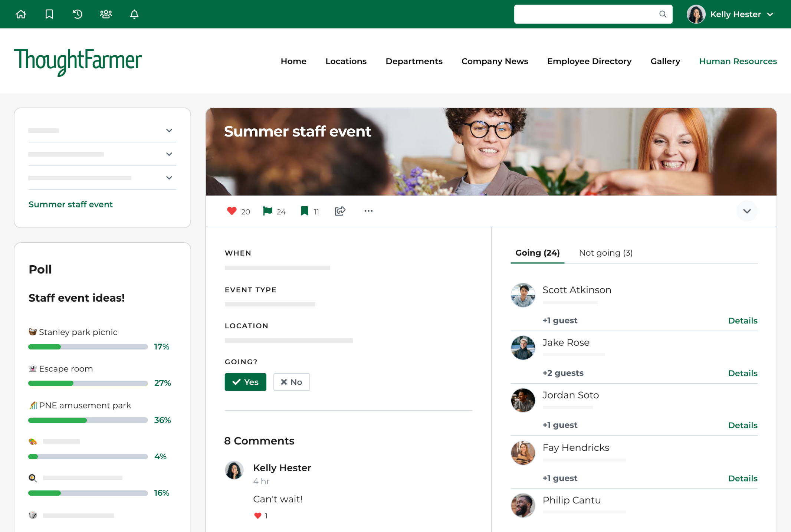The height and width of the screenshot is (532, 791).
Task: Open bookmarks icon in top bar
Action: click(x=49, y=14)
